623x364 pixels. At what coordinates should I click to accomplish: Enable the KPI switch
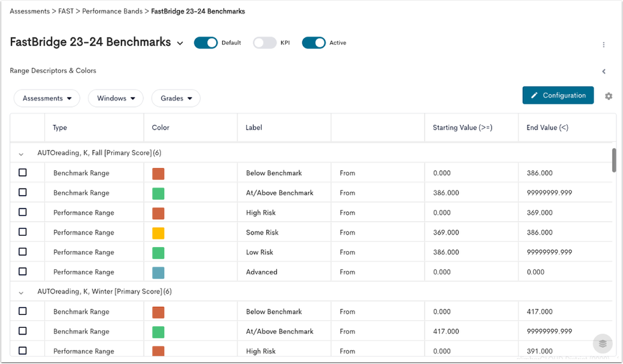click(x=265, y=43)
